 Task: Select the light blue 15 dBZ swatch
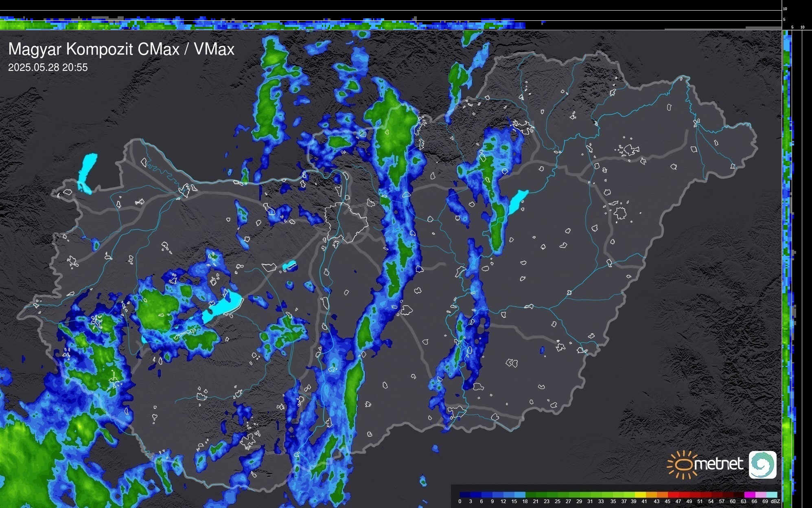(520, 495)
